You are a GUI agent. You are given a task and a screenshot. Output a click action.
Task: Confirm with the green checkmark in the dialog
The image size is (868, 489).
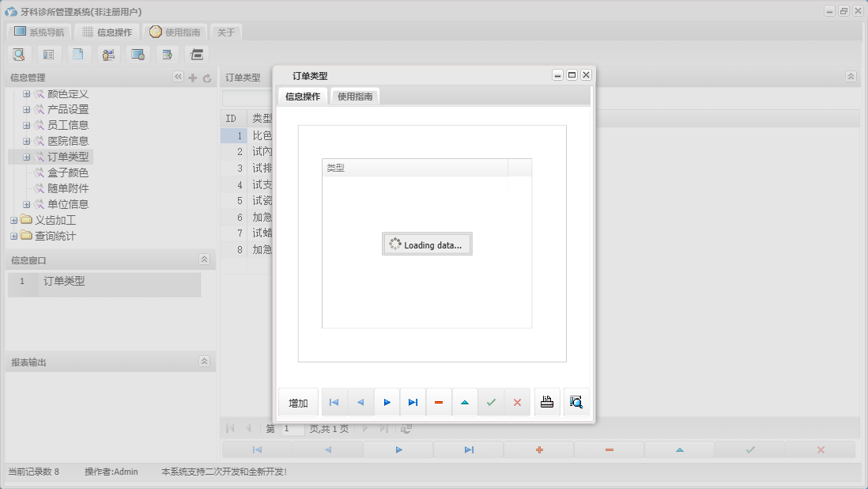[x=491, y=402]
